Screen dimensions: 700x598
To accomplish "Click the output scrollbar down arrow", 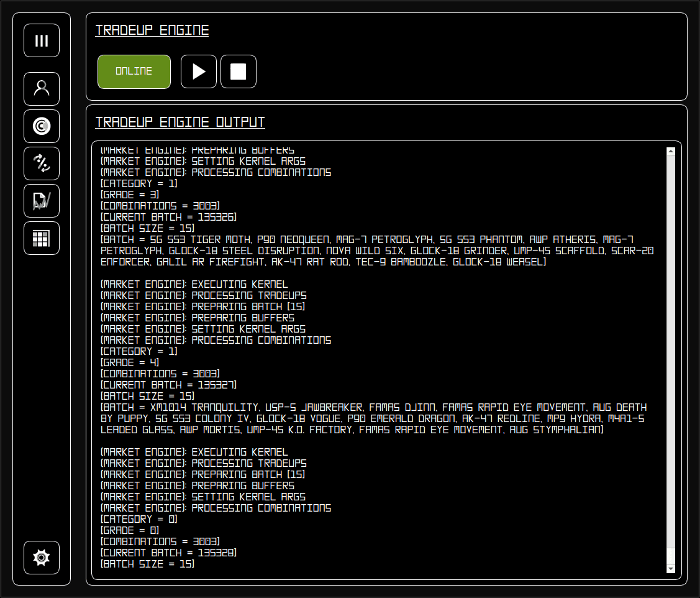I will 670,569.
